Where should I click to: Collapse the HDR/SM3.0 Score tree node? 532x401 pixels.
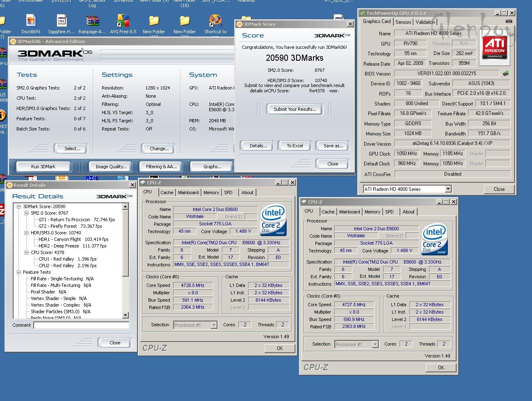[x=27, y=233]
